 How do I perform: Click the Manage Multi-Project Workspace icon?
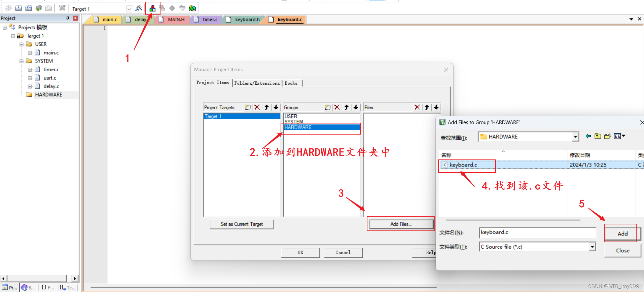point(162,8)
